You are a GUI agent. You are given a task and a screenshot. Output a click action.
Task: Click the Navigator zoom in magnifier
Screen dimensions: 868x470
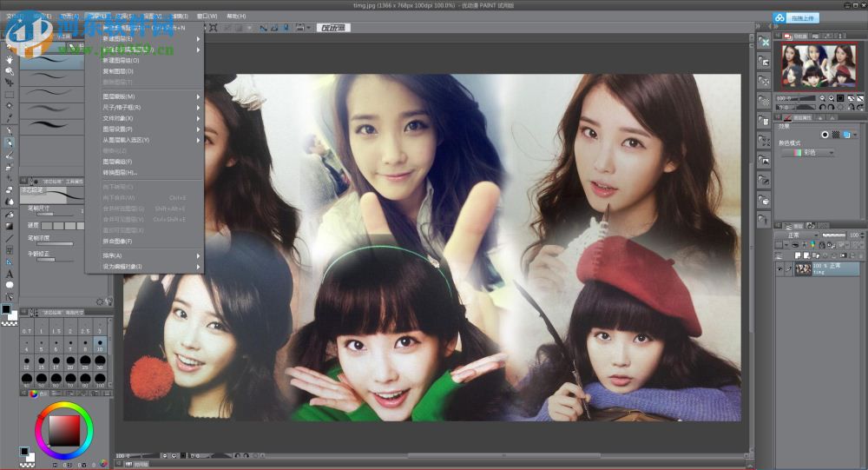click(832, 98)
